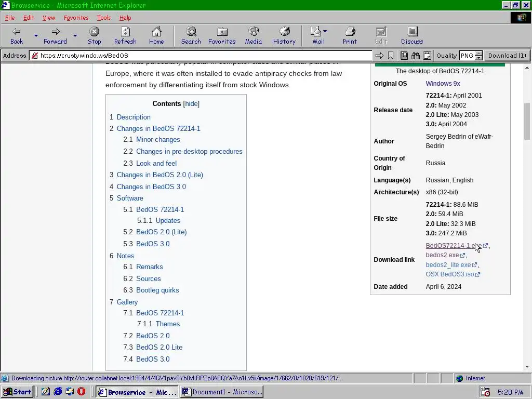Launch Internet Explorer from quick launch
This screenshot has width=532, height=399.
(x=58, y=392)
